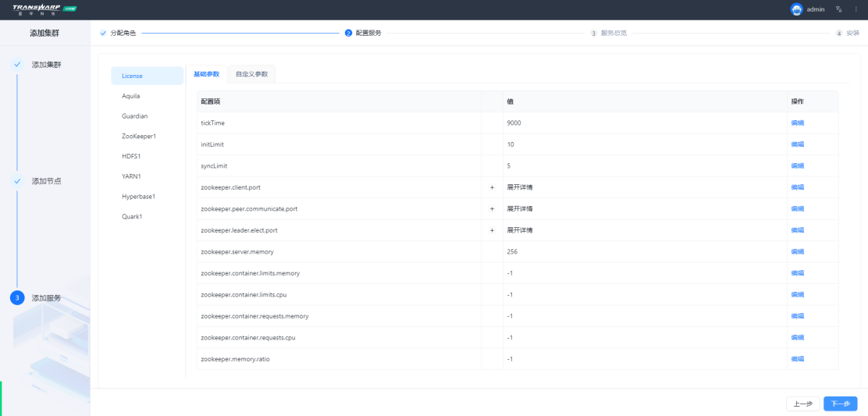868x416 pixels.
Task: Select Quark1 service
Action: (x=148, y=217)
